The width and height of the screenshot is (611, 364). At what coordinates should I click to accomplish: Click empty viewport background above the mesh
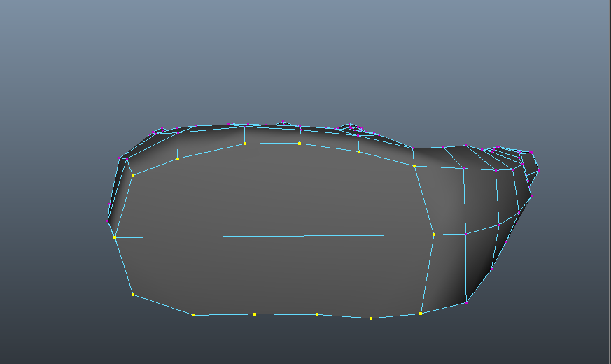point(301,56)
